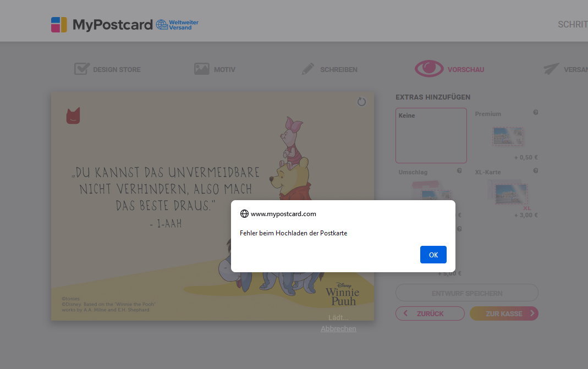Screen dimensions: 588x369
Task: Select the Keine extras option
Action: tap(431, 135)
